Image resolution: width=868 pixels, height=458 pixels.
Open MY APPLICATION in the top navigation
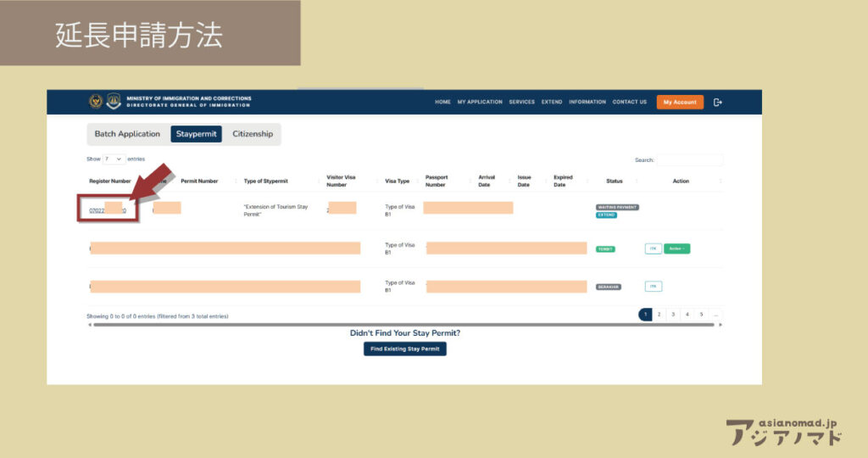point(480,102)
